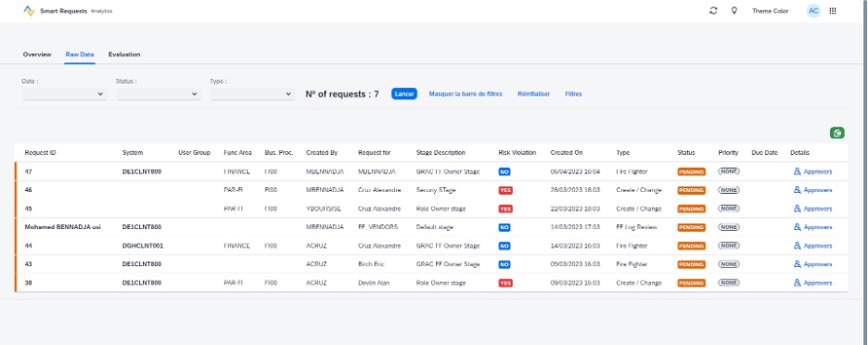Click request ID 47 cell

coord(28,172)
